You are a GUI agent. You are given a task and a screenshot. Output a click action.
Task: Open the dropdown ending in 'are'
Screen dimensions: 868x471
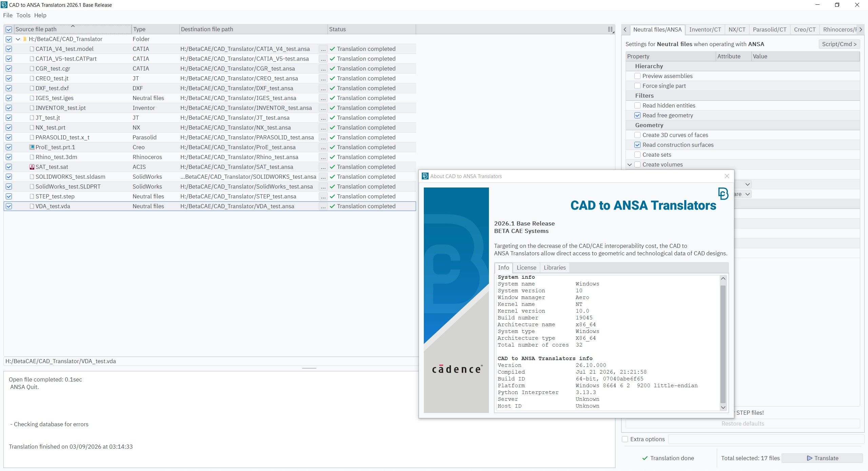[x=747, y=194]
